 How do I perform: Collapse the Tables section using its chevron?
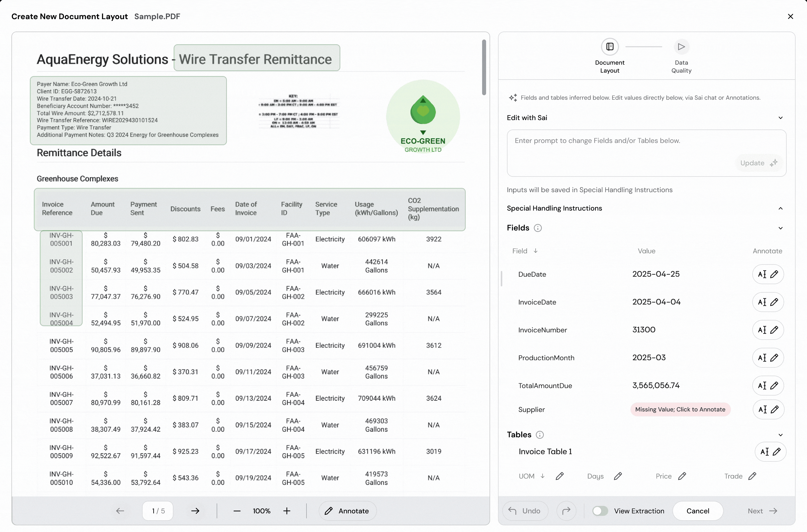tap(780, 435)
